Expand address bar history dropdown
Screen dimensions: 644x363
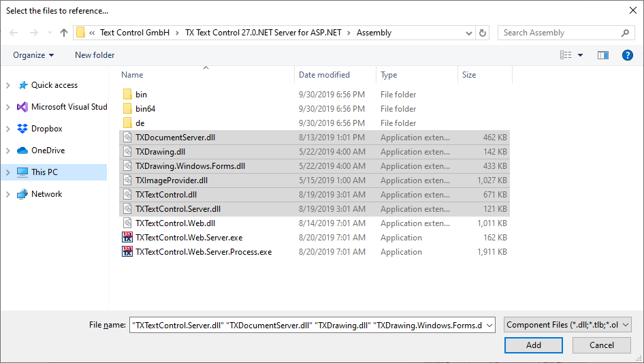point(468,33)
